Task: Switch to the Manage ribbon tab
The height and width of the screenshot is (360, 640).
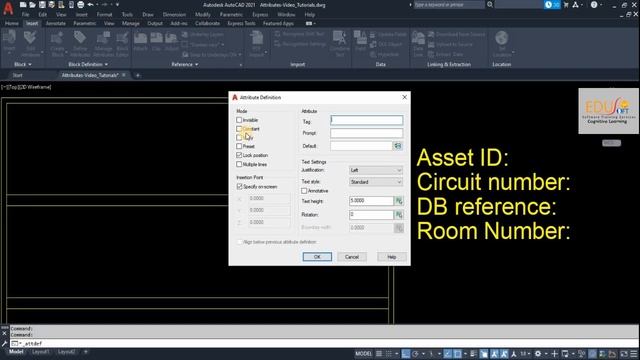Action: point(131,23)
